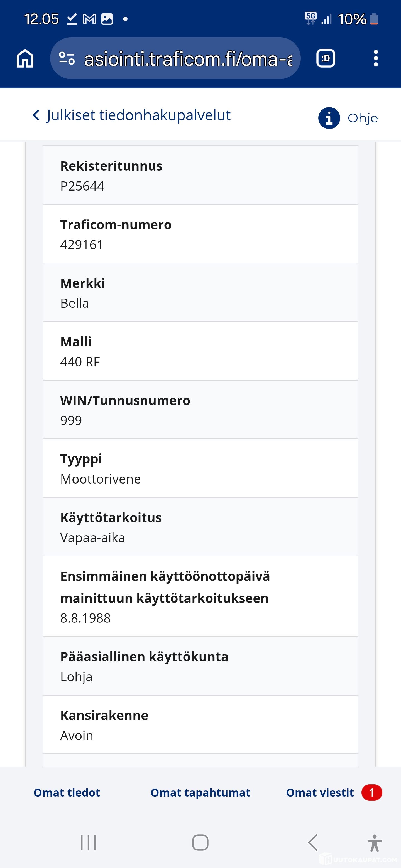Image resolution: width=401 pixels, height=868 pixels.
Task: Open Omat tiedot tab
Action: pos(67,793)
